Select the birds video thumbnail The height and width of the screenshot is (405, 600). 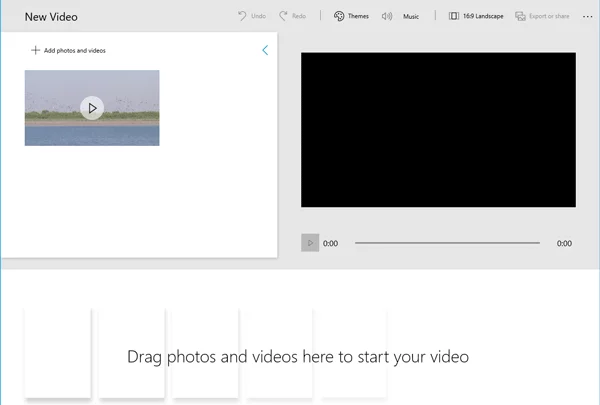coord(92,108)
